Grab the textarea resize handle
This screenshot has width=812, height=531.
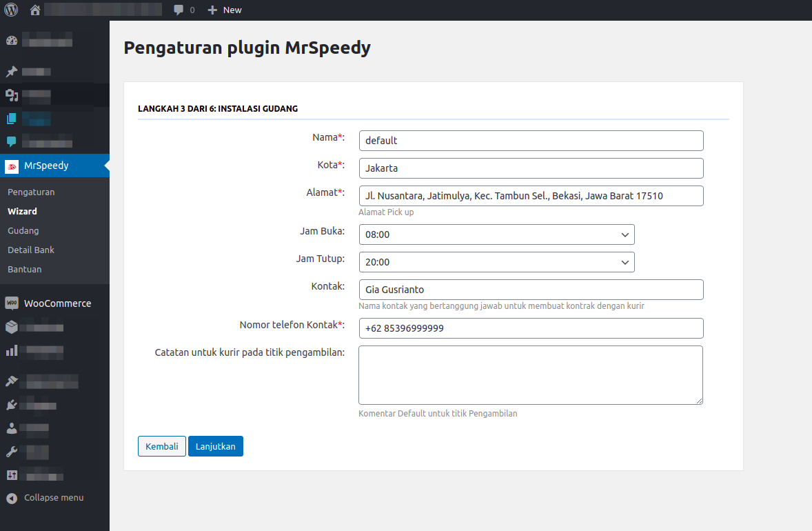click(x=699, y=401)
